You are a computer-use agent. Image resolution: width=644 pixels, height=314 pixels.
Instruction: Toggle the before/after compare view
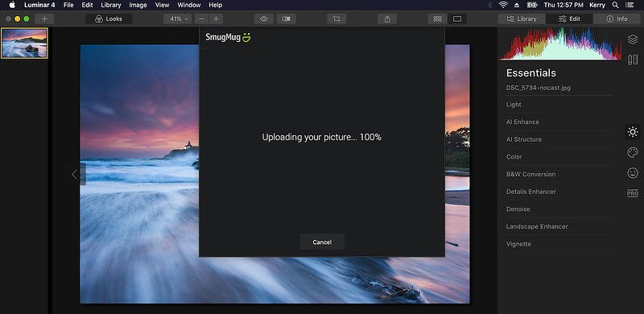point(287,19)
